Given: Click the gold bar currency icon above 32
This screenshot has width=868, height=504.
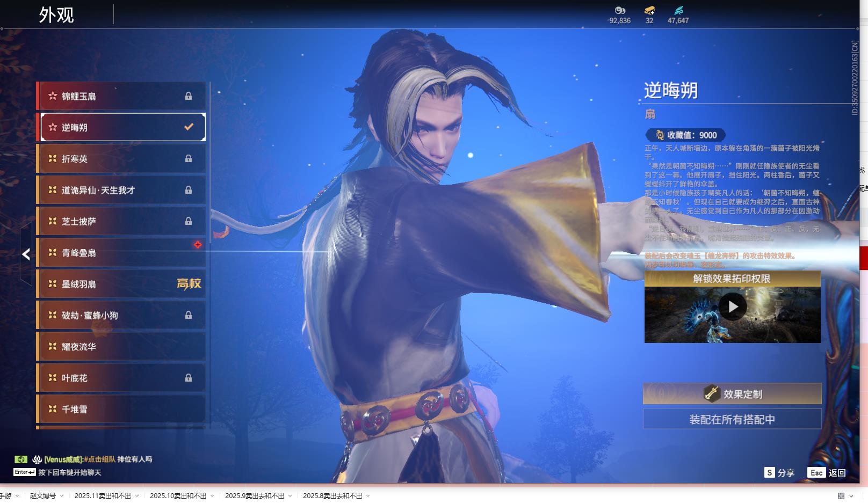Looking at the screenshot, I should 649,10.
